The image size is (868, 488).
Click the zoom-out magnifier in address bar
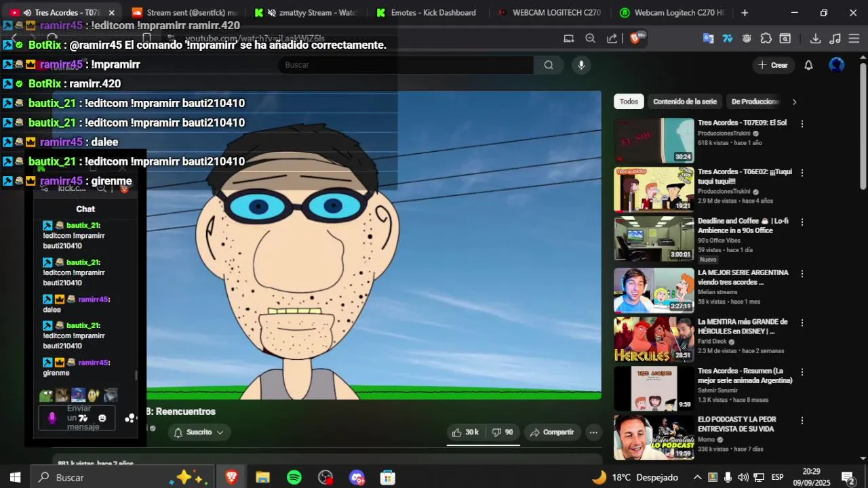590,39
